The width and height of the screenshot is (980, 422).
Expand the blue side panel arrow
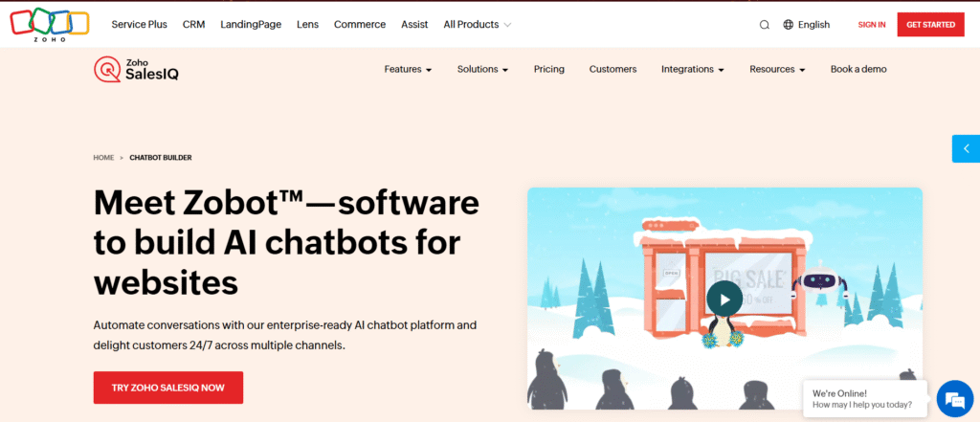pos(966,148)
